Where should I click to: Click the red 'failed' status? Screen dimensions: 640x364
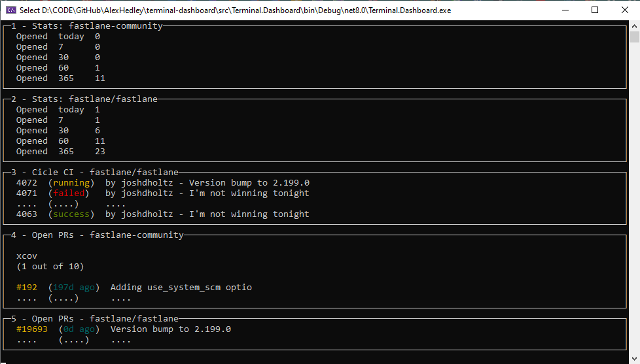(69, 193)
